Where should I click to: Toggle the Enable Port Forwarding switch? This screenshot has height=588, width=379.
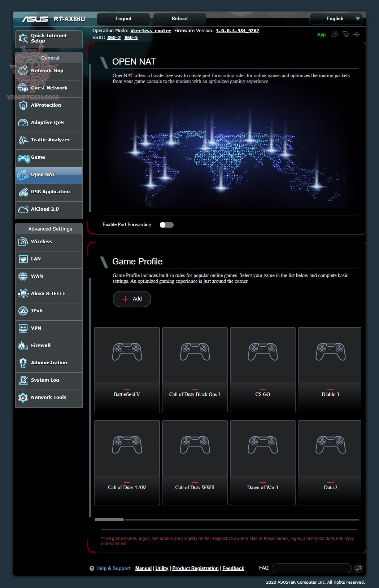[x=167, y=225]
